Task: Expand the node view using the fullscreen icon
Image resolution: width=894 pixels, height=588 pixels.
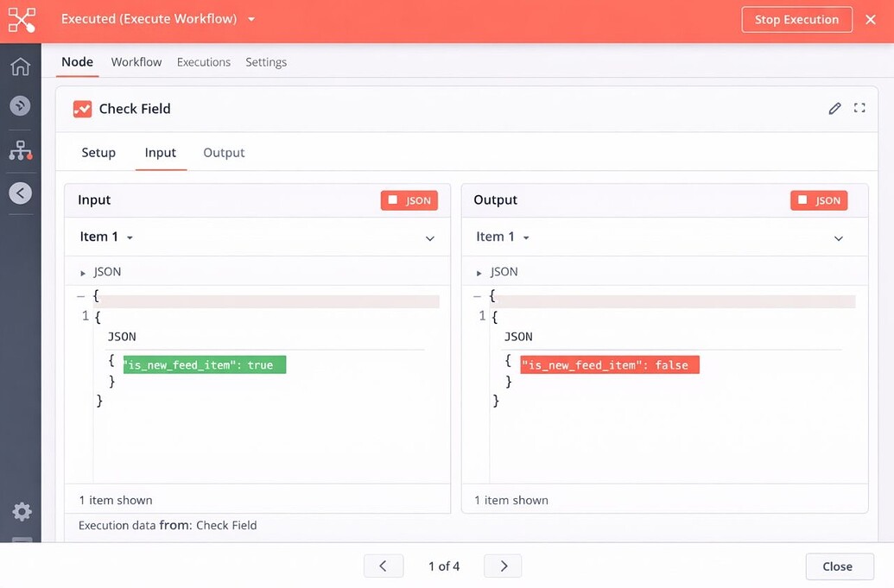Action: (859, 108)
